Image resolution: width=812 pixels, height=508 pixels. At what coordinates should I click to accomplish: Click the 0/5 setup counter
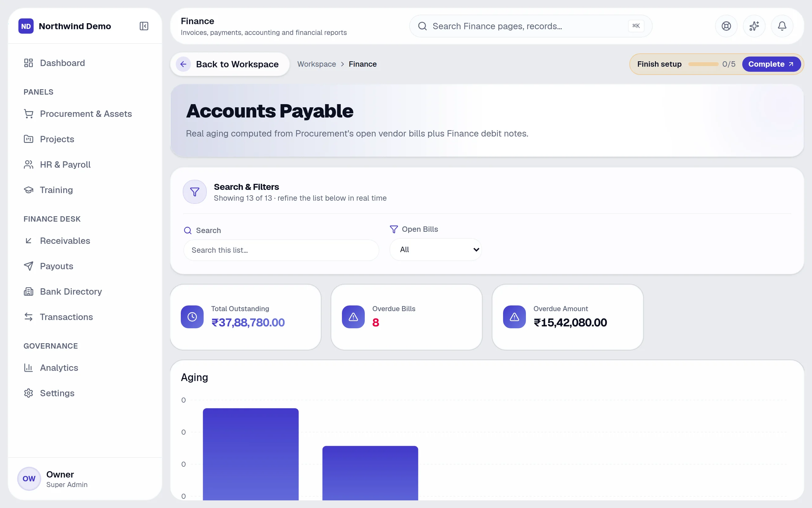coord(729,64)
